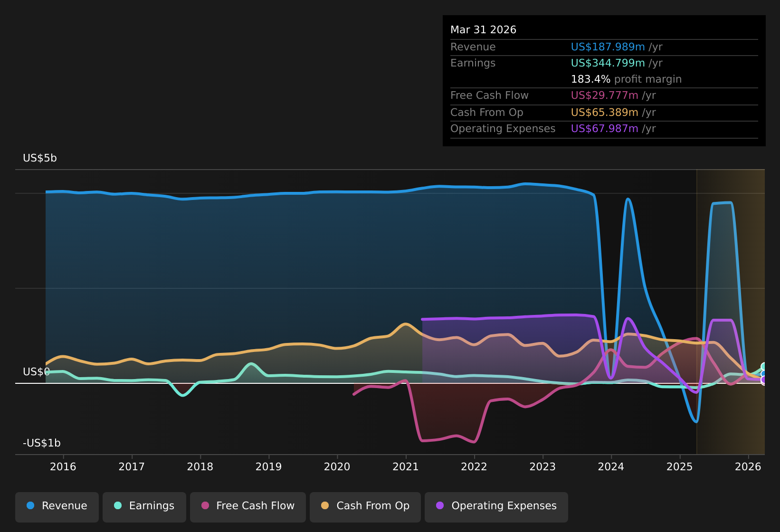Click the US$5b y-axis label
780x532 pixels.
point(40,158)
